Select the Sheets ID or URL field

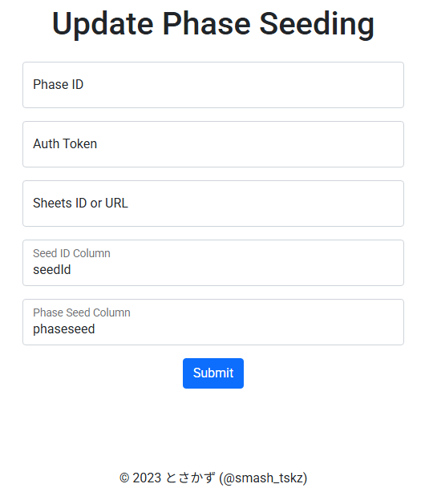click(x=214, y=204)
